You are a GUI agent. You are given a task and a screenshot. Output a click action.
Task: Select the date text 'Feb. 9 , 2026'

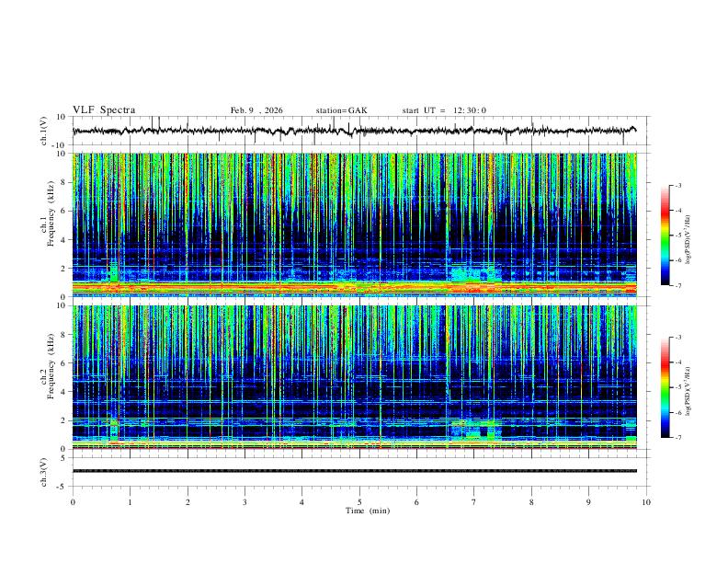(x=256, y=110)
